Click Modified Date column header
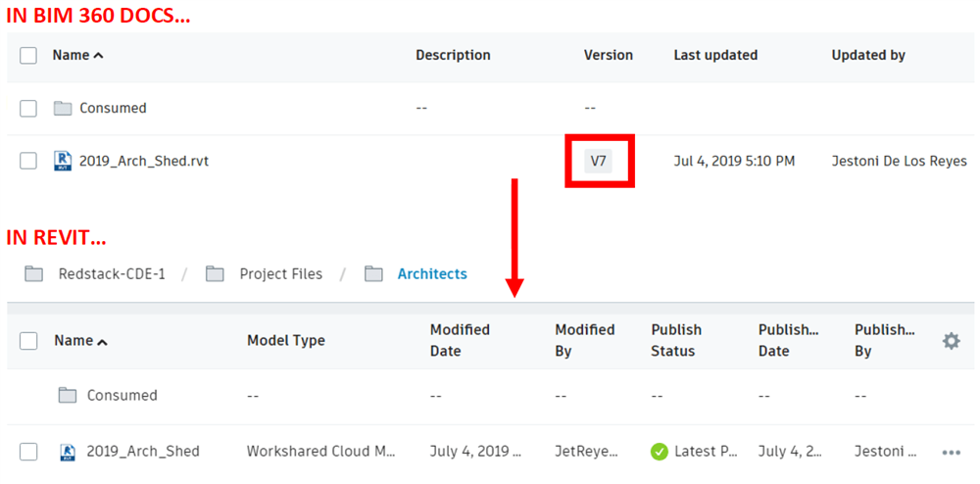 click(x=460, y=340)
